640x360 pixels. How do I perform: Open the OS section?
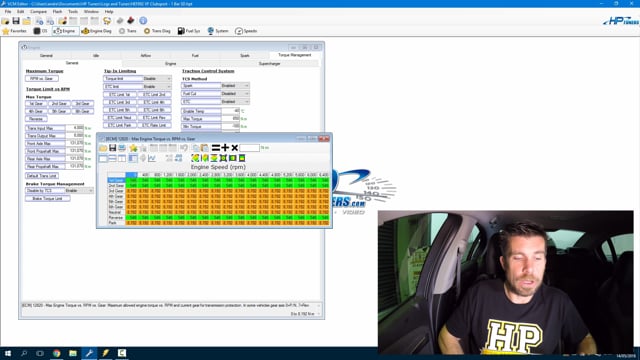[40, 31]
